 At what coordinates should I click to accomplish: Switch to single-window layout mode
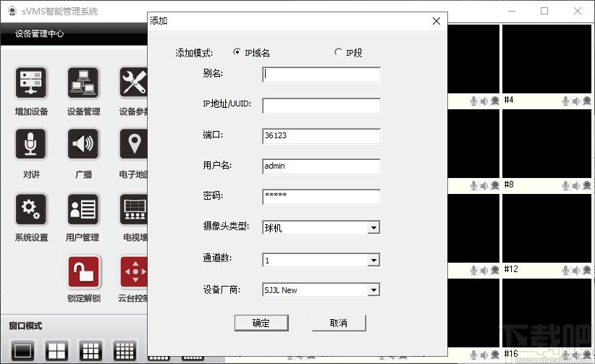22,350
